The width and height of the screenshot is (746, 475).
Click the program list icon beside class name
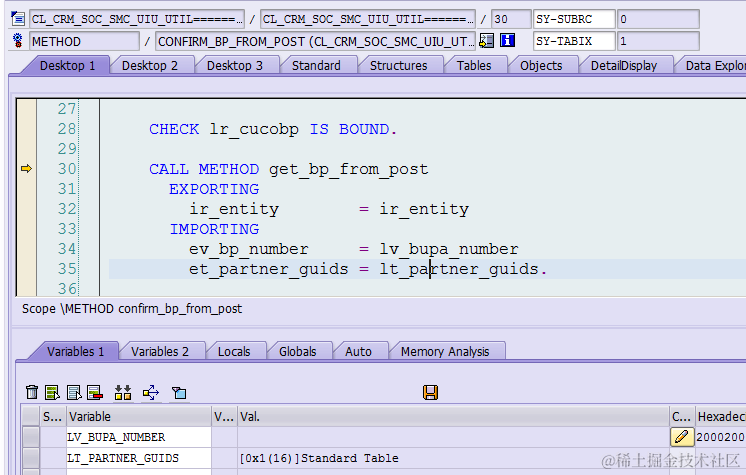[18, 19]
